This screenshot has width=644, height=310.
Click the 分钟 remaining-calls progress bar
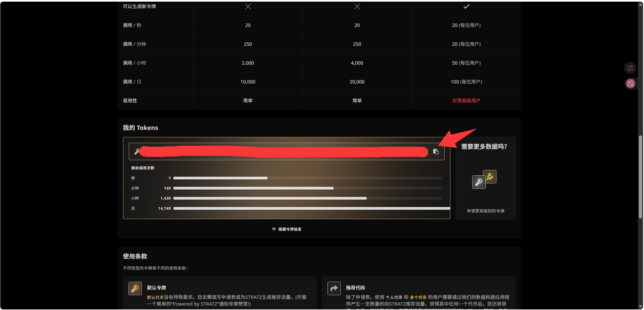coord(308,188)
